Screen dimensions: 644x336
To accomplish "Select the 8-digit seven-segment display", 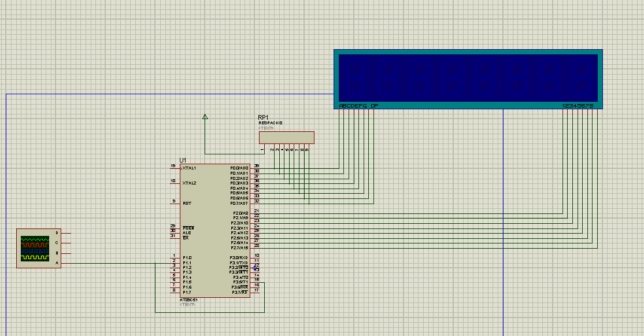I will pyautogui.click(x=468, y=79).
